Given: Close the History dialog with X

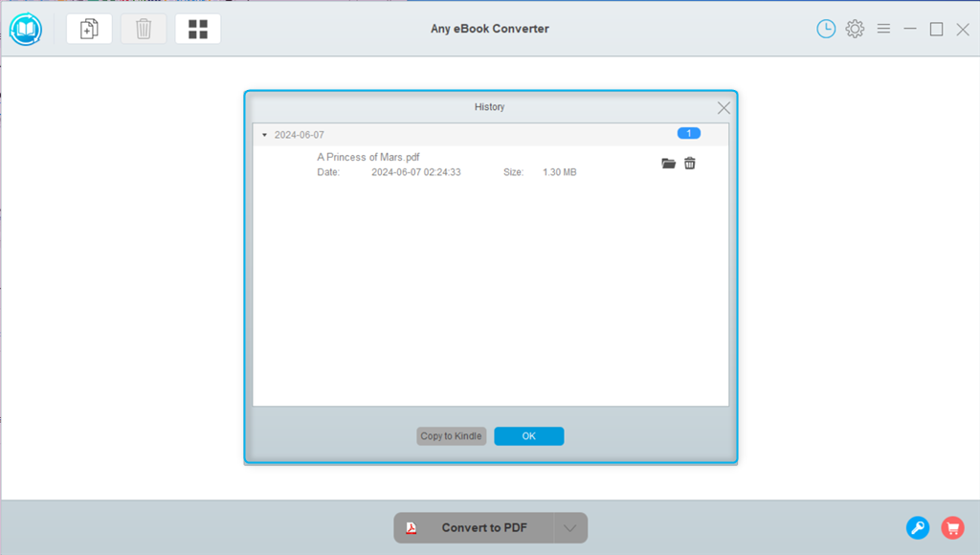Looking at the screenshot, I should pos(724,108).
